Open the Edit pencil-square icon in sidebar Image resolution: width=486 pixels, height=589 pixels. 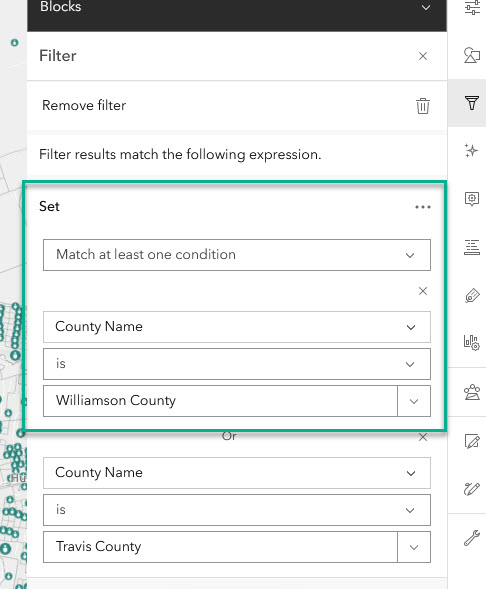pyautogui.click(x=472, y=441)
